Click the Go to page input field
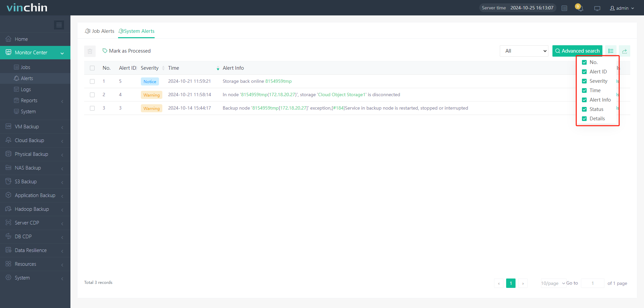Image resolution: width=644 pixels, height=308 pixels. (592, 283)
